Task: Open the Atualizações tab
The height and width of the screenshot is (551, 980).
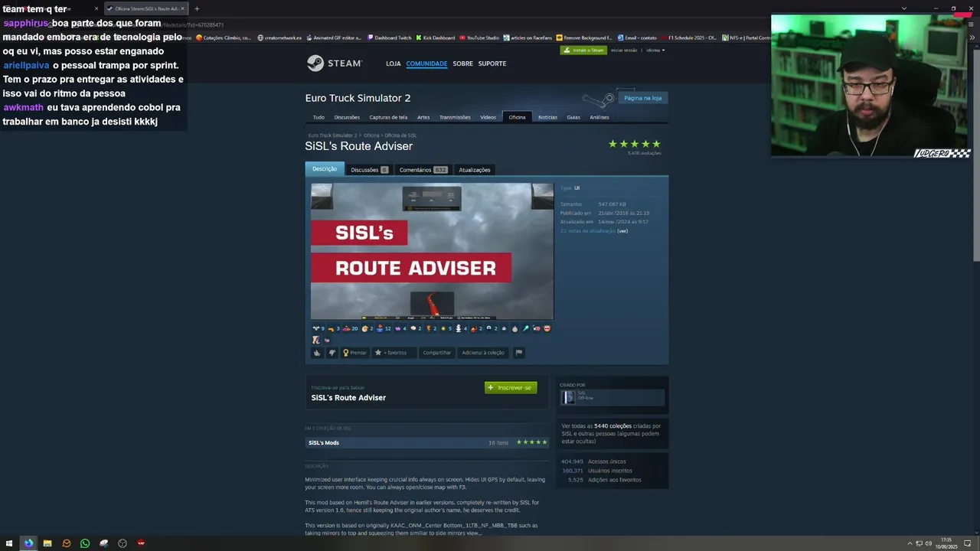Action: [475, 170]
